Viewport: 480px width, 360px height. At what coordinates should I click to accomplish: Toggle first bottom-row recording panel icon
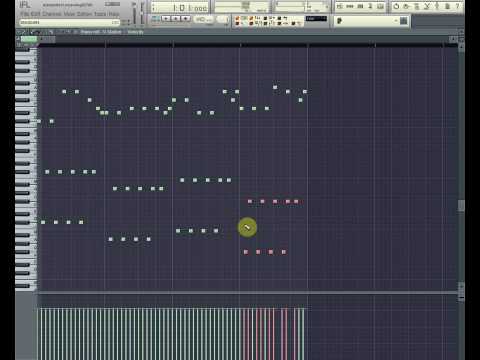(x=237, y=23)
